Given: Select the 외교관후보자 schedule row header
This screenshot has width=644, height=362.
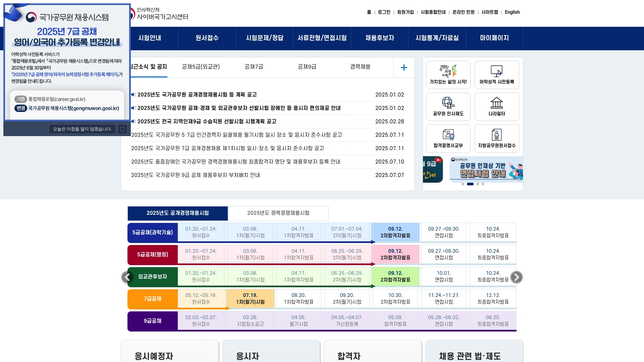Looking at the screenshot, I should (153, 277).
